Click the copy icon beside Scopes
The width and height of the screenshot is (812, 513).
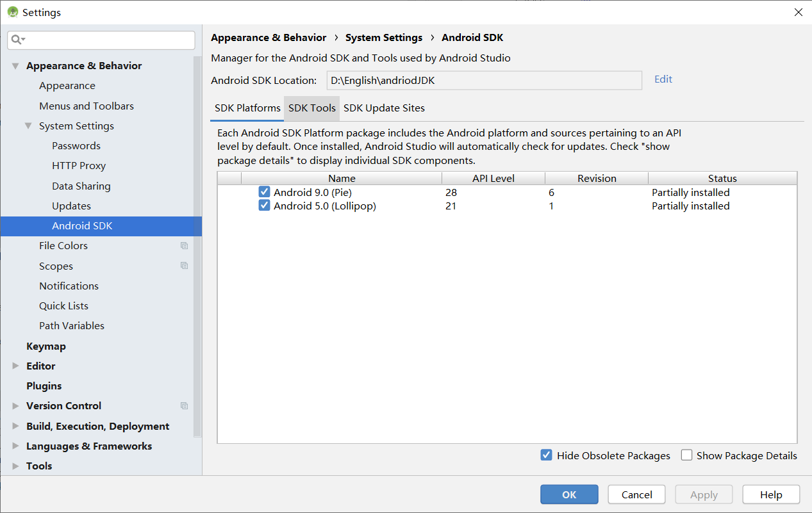click(184, 266)
